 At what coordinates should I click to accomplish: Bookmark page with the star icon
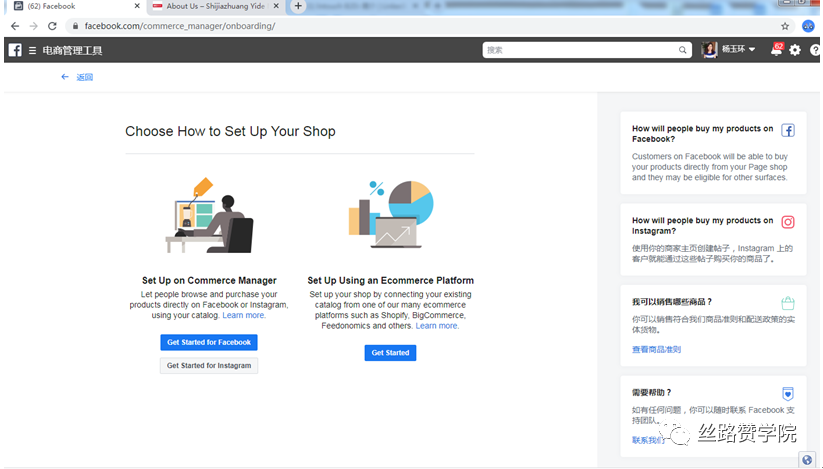click(x=785, y=26)
